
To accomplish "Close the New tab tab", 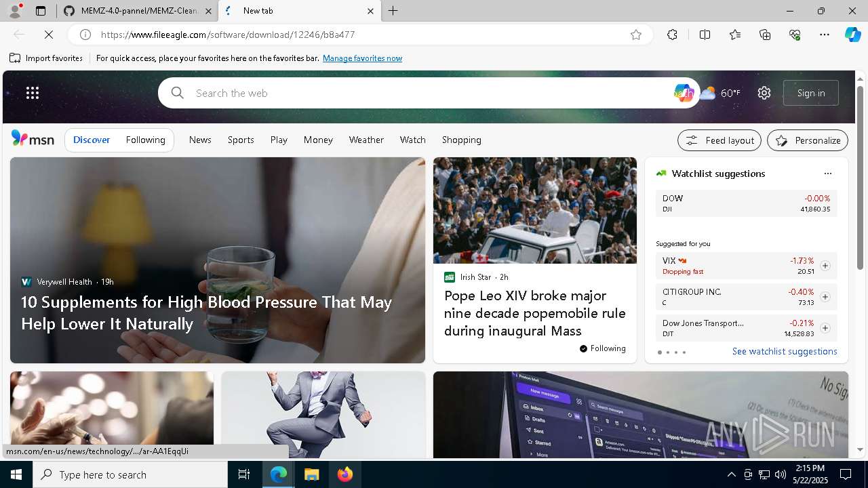I will [370, 11].
